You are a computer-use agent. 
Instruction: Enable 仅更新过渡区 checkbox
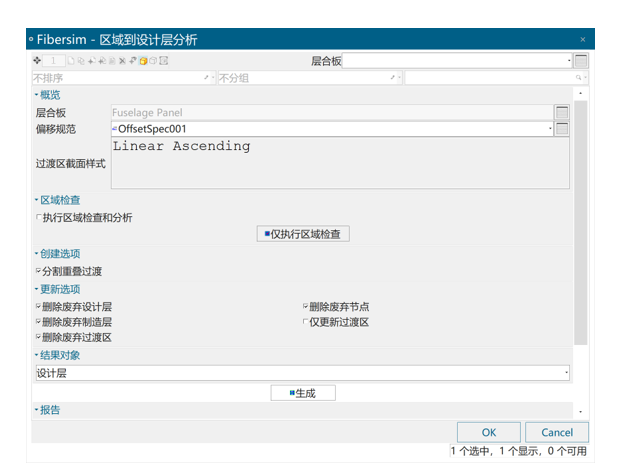pos(306,321)
